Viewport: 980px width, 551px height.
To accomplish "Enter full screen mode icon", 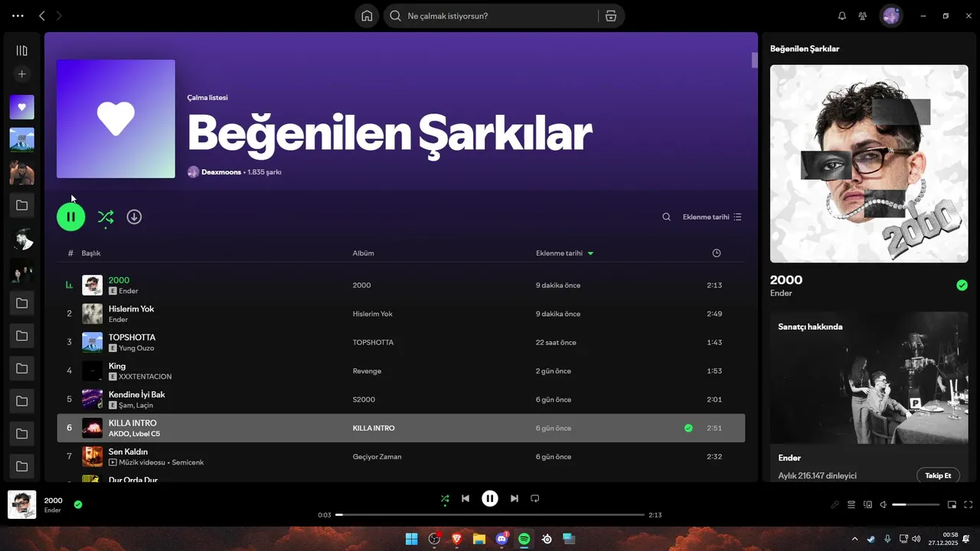I will [969, 505].
